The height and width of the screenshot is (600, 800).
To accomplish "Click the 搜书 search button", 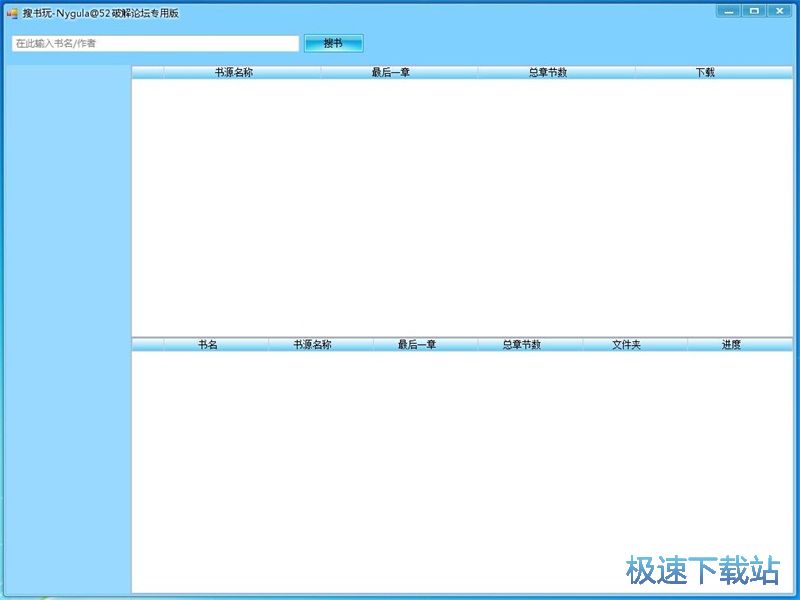I will (x=334, y=43).
